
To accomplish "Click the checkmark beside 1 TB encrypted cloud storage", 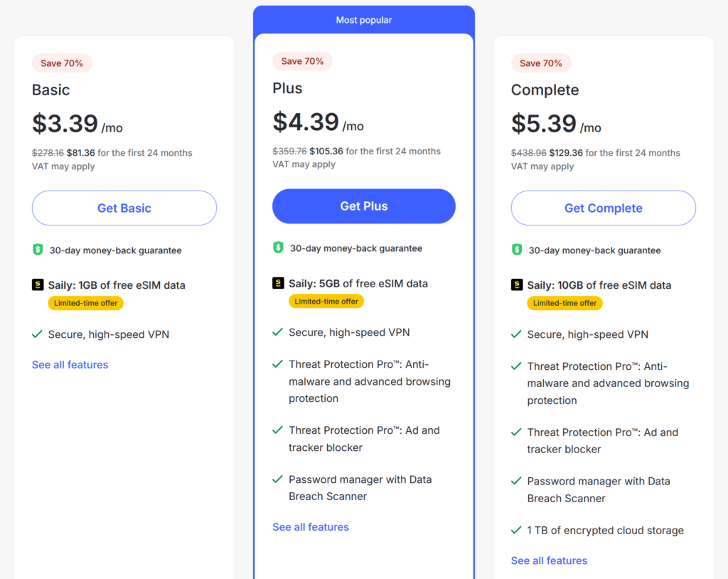I will 516,530.
